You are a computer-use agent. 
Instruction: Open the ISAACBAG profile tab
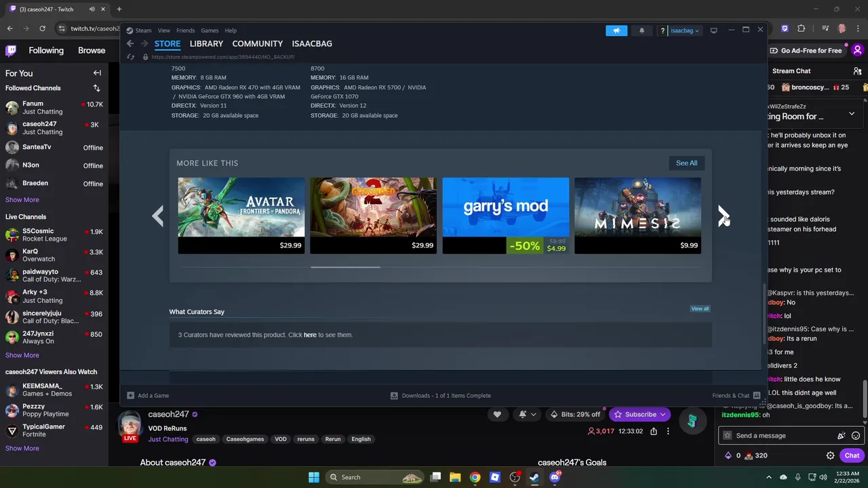(312, 43)
